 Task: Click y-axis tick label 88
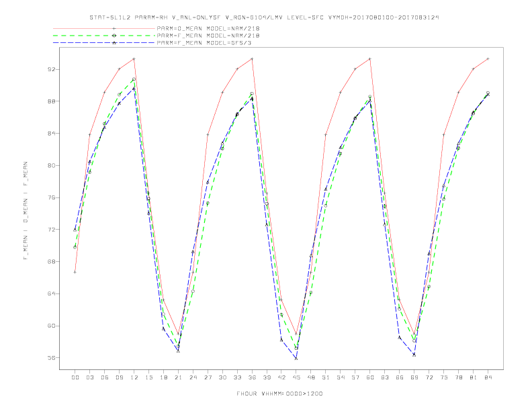tap(51, 101)
